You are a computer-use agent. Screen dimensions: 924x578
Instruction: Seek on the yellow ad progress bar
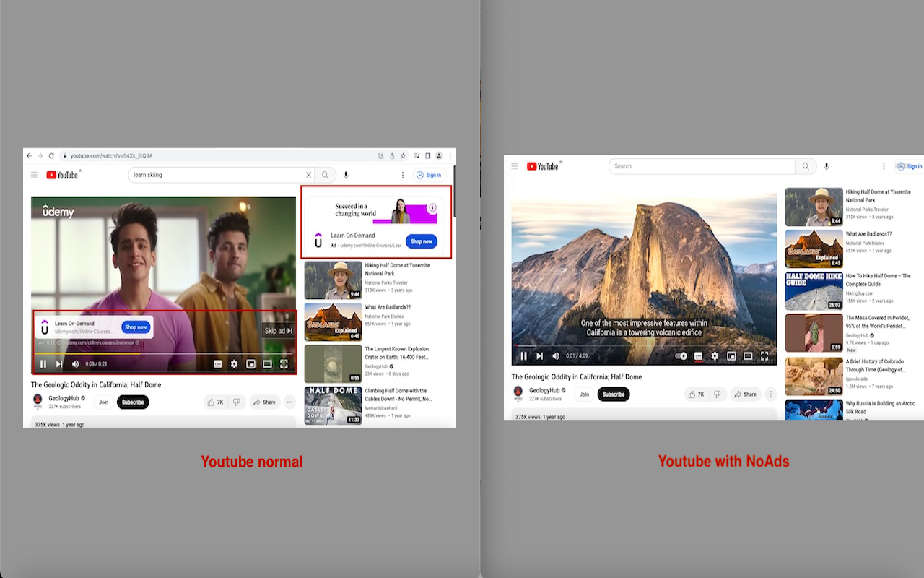pos(163,353)
